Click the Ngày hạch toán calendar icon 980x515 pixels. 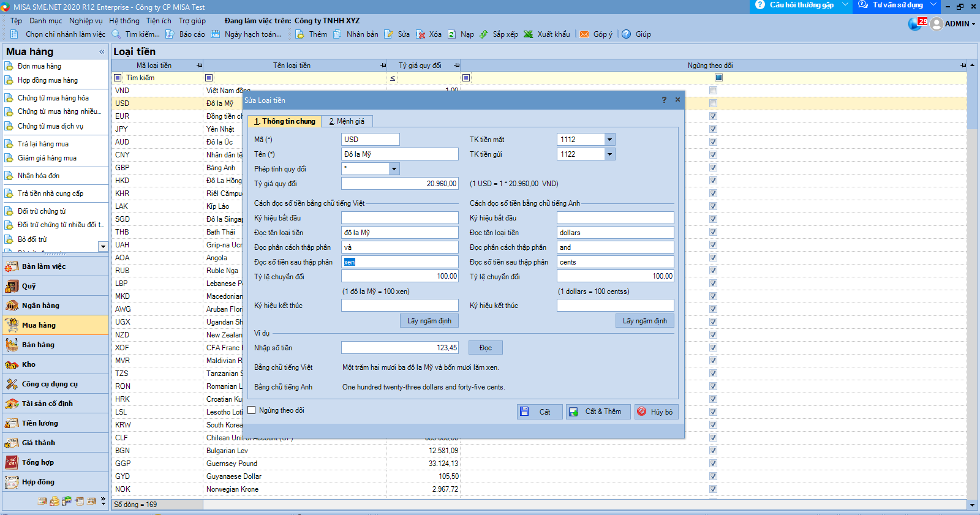pyautogui.click(x=216, y=34)
